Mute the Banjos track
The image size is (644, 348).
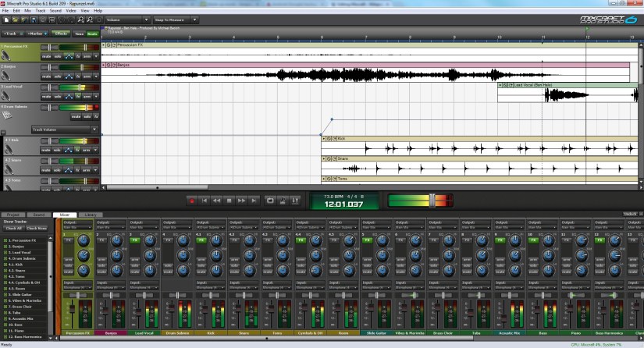coord(47,76)
